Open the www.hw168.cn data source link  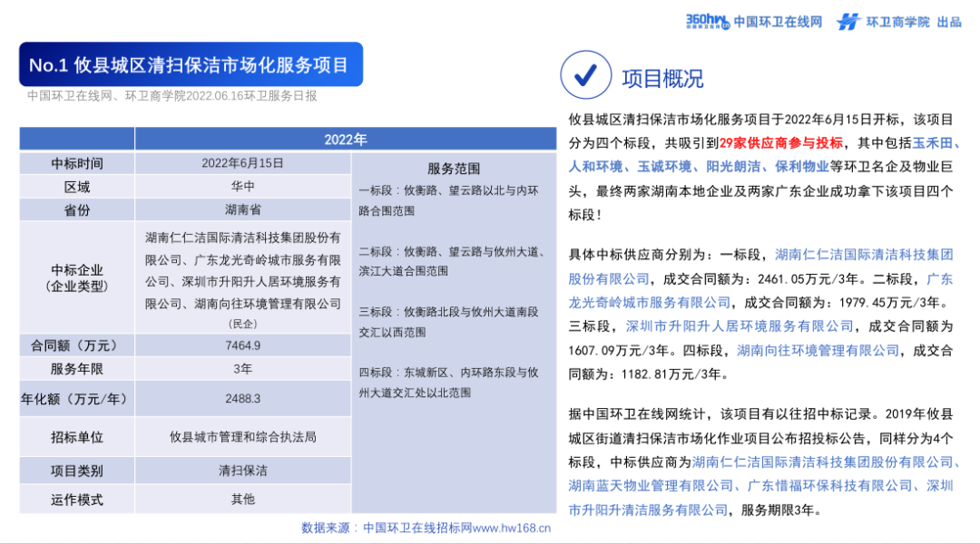tap(511, 528)
